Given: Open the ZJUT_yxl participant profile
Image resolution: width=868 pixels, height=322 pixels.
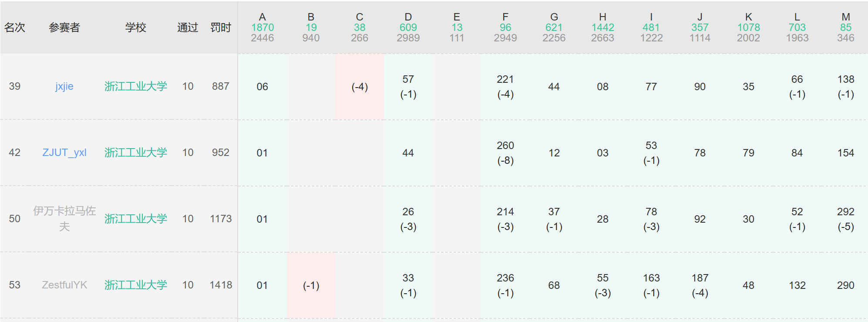Looking at the screenshot, I should (x=64, y=153).
